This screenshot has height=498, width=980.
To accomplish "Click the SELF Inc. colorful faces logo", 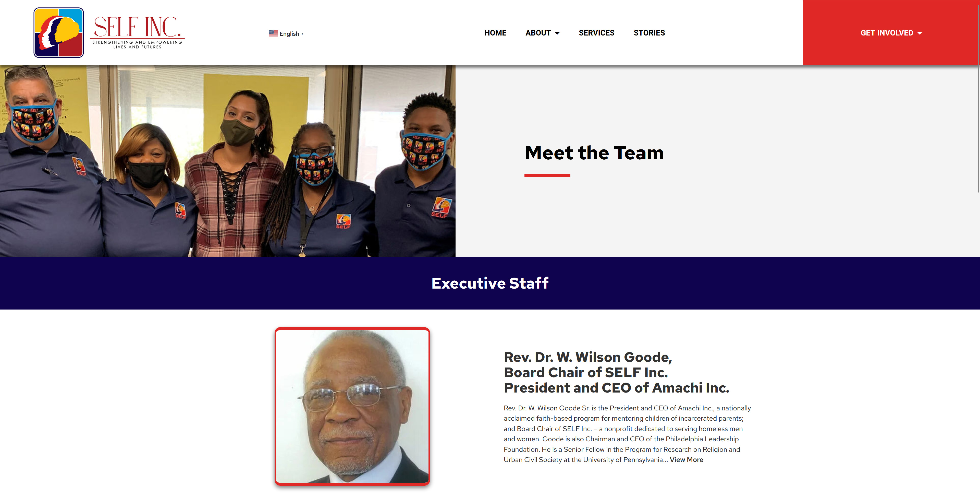I will pyautogui.click(x=59, y=33).
